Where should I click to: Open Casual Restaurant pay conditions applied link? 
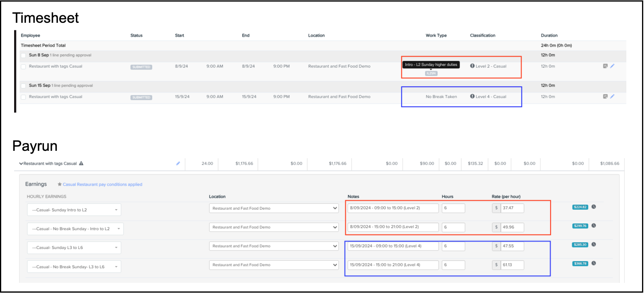click(102, 184)
